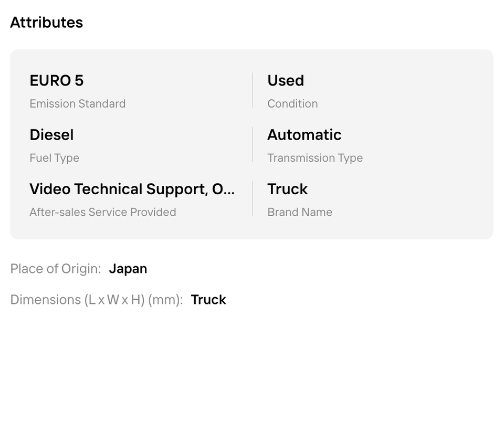
Task: Select the Diesel value text
Action: click(51, 135)
